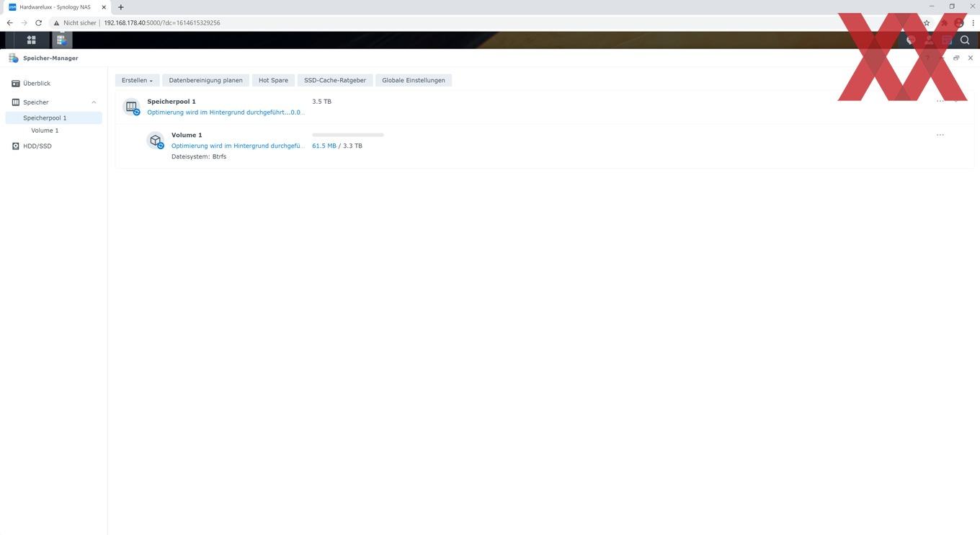980x535 pixels.
Task: Open Globale Einstellungen
Action: pos(414,80)
